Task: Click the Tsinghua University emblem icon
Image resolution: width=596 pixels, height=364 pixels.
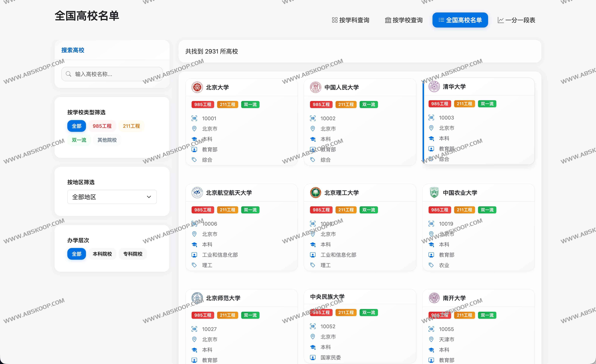Action: (x=434, y=87)
